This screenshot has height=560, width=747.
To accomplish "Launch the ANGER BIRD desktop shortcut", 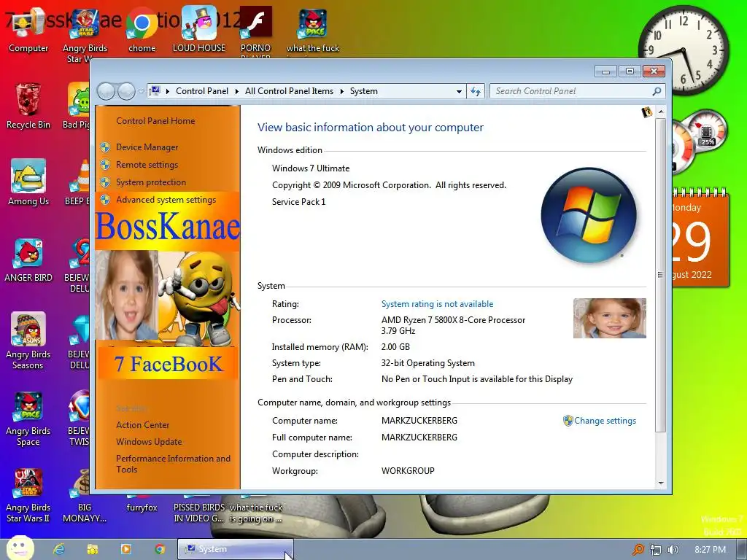I will pyautogui.click(x=28, y=260).
